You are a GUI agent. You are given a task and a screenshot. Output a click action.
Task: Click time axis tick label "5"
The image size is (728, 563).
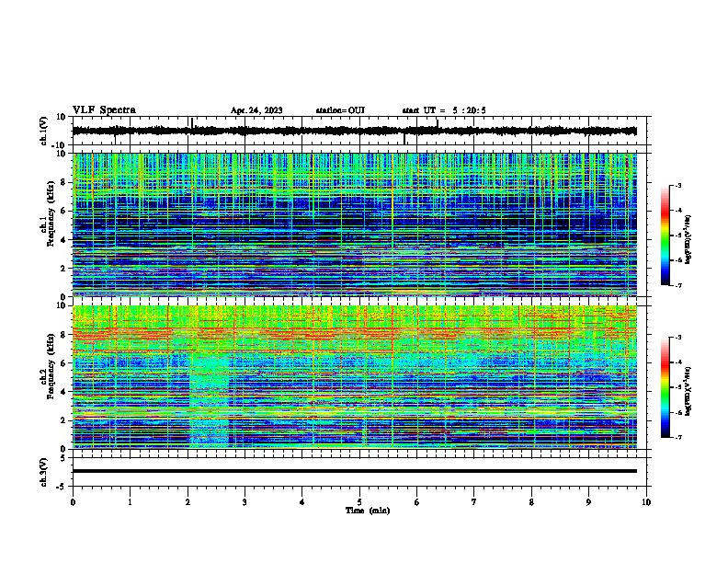click(x=359, y=501)
